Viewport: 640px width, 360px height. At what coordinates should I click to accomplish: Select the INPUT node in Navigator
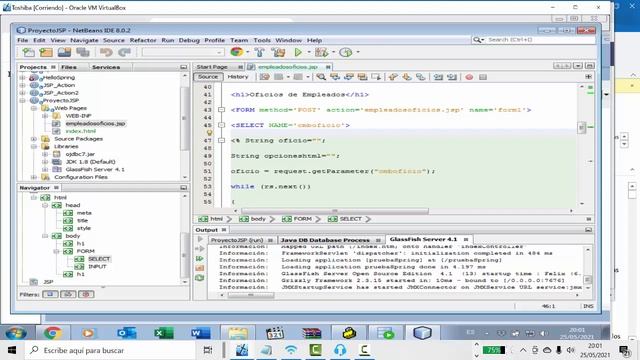coord(97,267)
